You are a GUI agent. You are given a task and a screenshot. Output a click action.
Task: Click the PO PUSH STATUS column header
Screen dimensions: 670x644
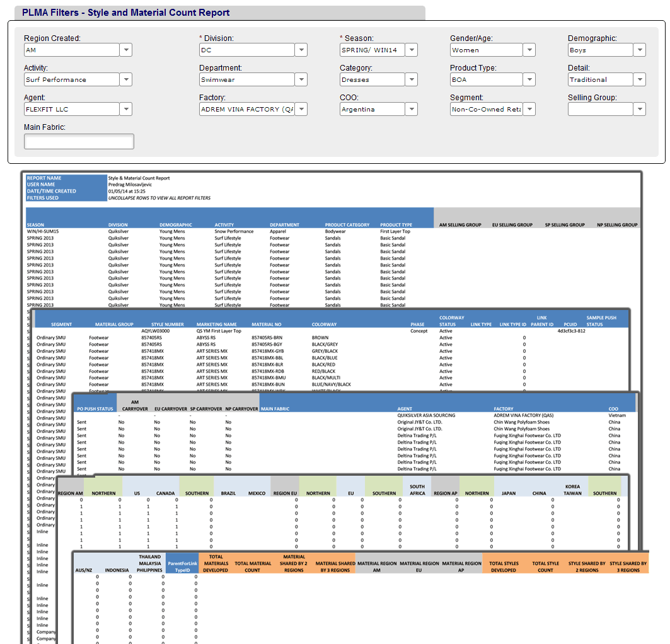tap(95, 409)
